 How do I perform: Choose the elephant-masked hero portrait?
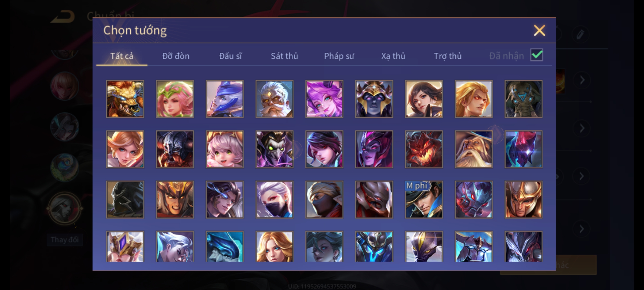coord(523,99)
